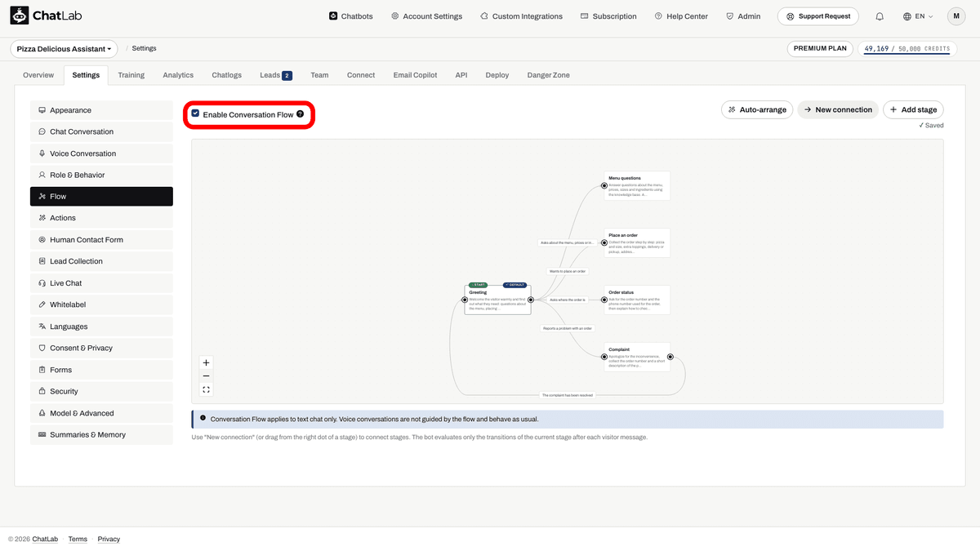Image resolution: width=980 pixels, height=551 pixels.
Task: Click the New connection button
Action: (x=838, y=109)
